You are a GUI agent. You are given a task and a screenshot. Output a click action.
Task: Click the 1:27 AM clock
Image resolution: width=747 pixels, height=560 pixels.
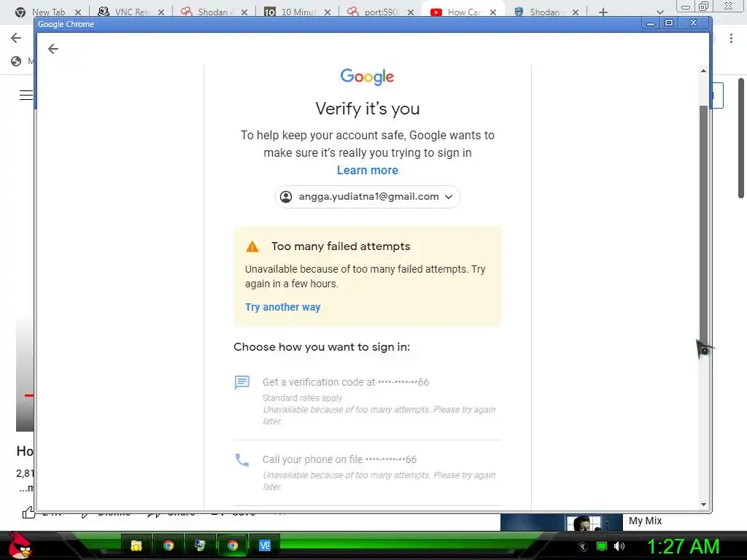click(683, 546)
